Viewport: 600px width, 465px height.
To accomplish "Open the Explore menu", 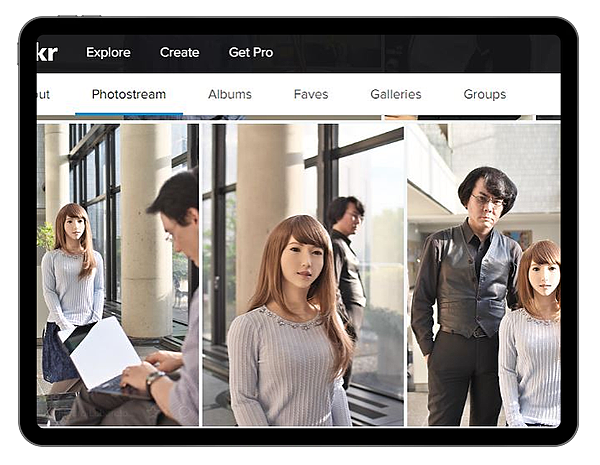I will pyautogui.click(x=108, y=52).
